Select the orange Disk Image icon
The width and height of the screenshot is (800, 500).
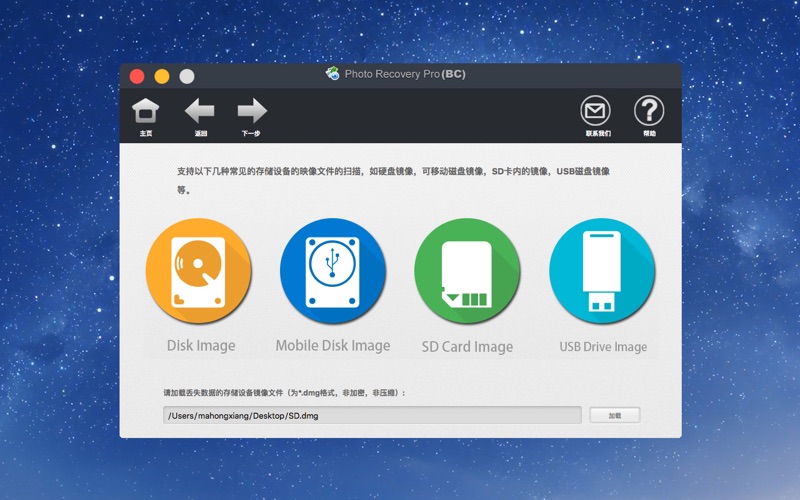point(199,271)
